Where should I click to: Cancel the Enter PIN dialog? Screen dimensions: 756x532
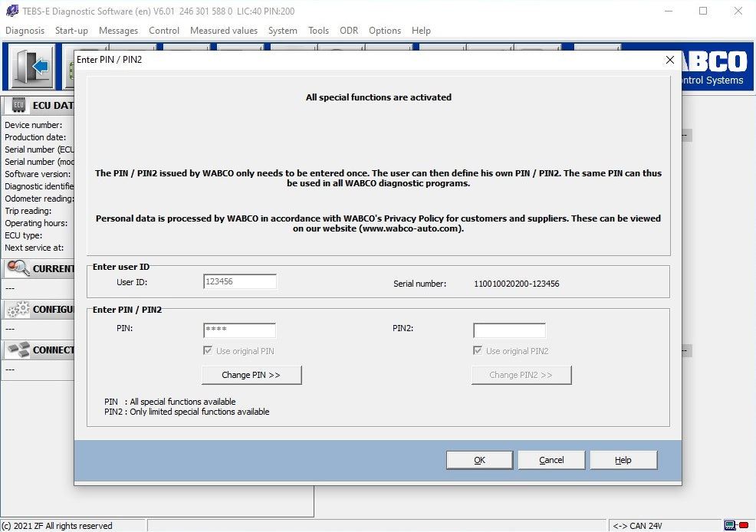tap(551, 460)
